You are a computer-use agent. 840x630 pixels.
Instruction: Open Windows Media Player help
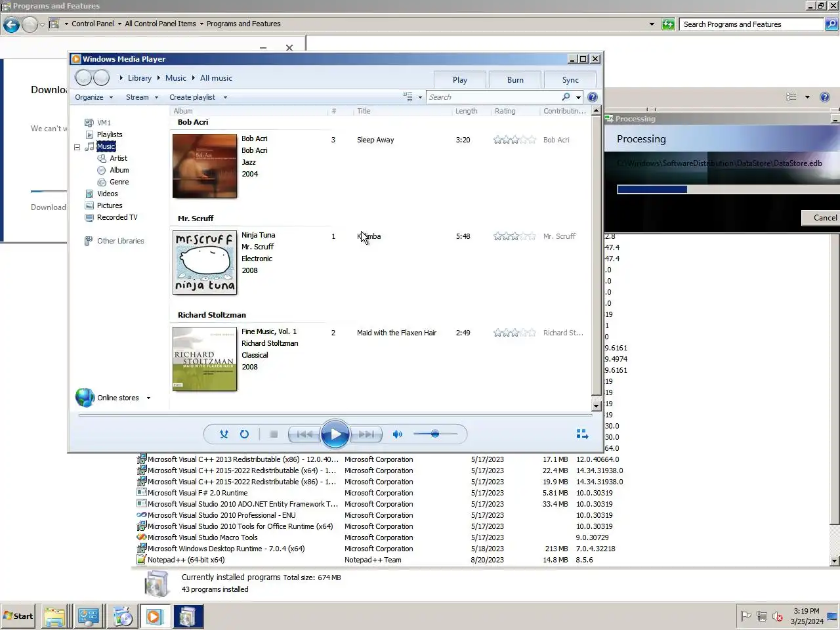pos(593,97)
